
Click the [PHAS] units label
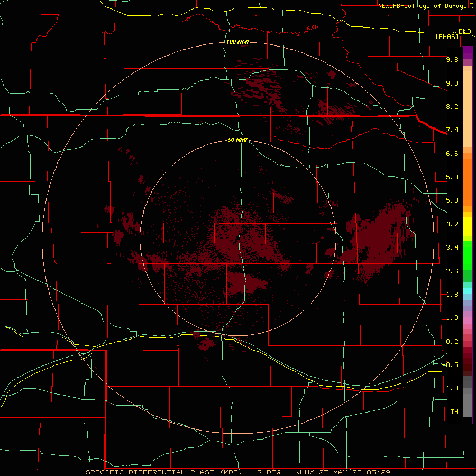click(x=447, y=36)
